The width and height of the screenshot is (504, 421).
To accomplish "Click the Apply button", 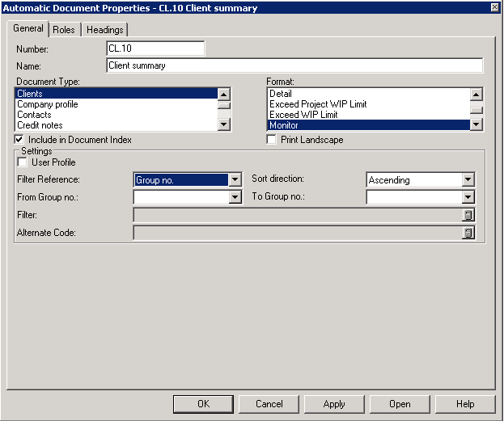I will [334, 404].
